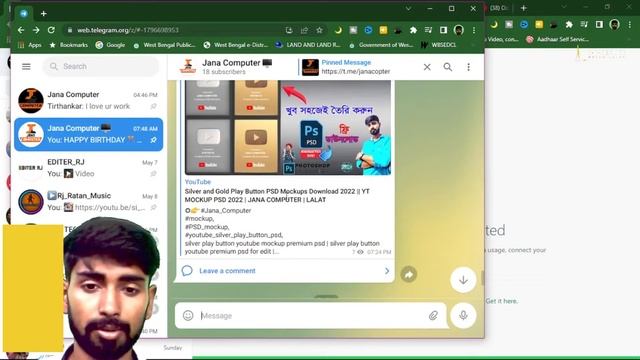This screenshot has width=640, height=360.
Task: Open the side panel icon in toolbar
Action: pos(443,30)
